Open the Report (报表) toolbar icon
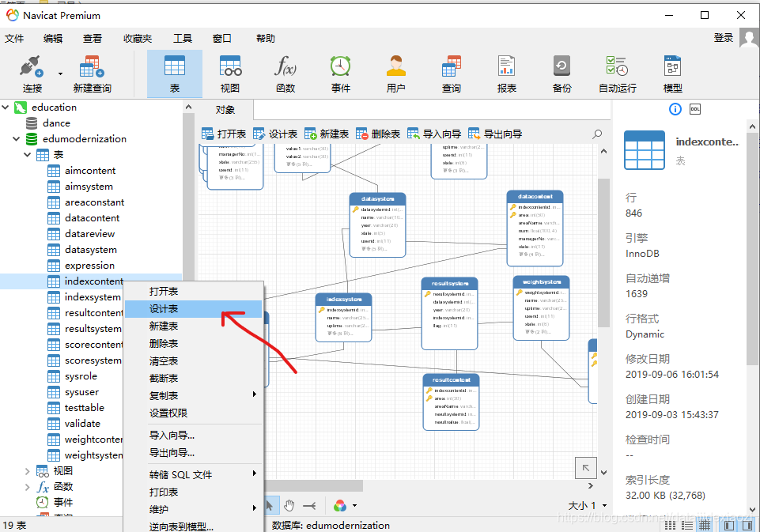 coord(506,74)
